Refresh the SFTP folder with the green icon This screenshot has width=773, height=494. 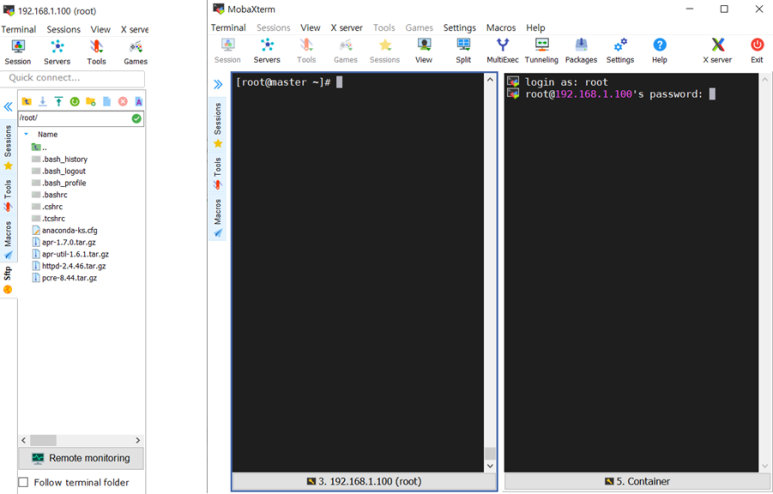pyautogui.click(x=74, y=102)
